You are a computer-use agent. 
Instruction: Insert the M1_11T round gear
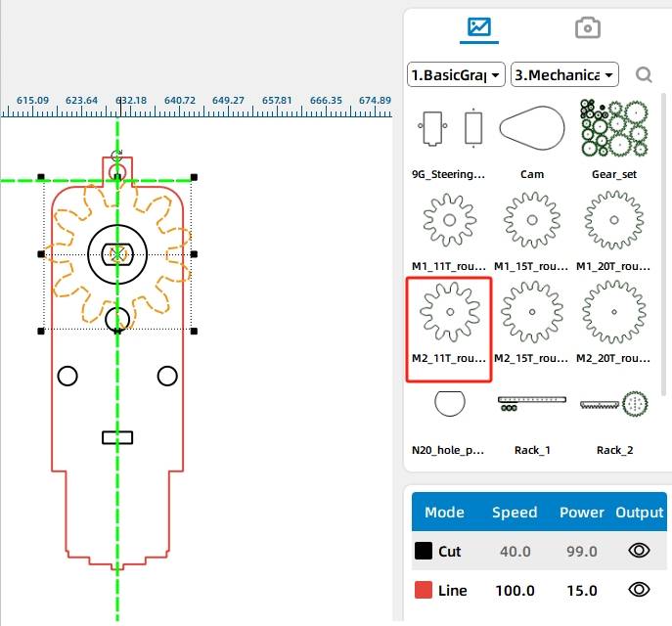449,221
